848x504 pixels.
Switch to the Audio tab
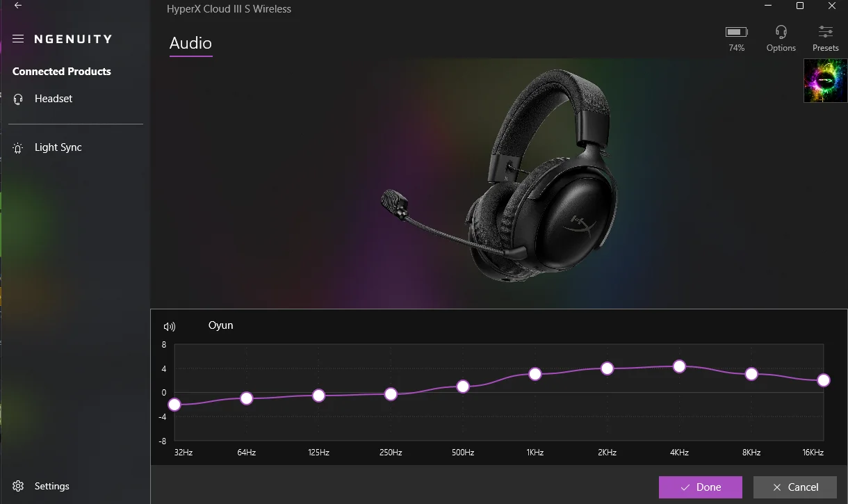point(190,43)
